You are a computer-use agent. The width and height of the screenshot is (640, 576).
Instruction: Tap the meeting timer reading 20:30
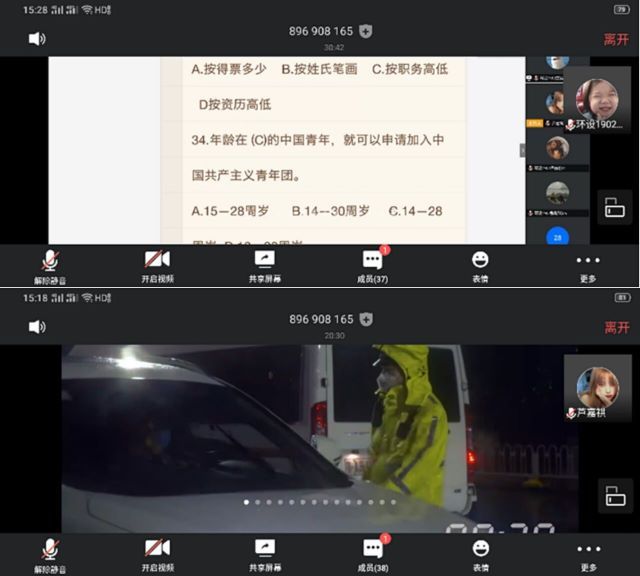click(334, 336)
